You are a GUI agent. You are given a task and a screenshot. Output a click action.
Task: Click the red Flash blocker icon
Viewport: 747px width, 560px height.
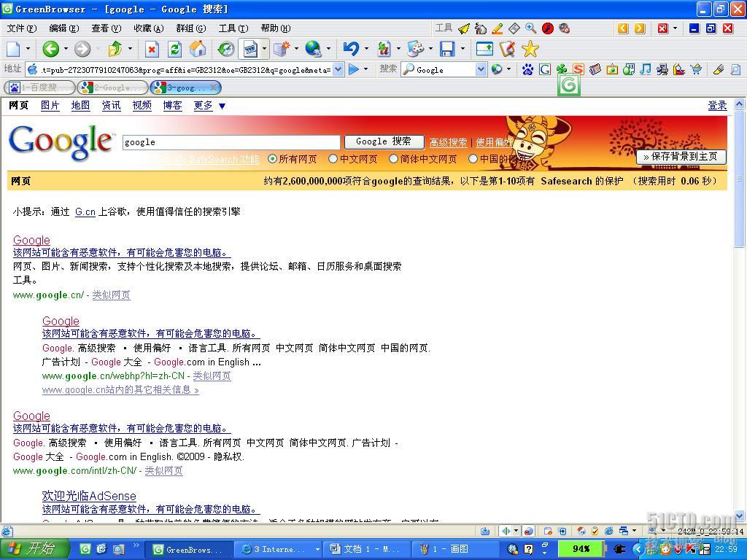click(547, 28)
